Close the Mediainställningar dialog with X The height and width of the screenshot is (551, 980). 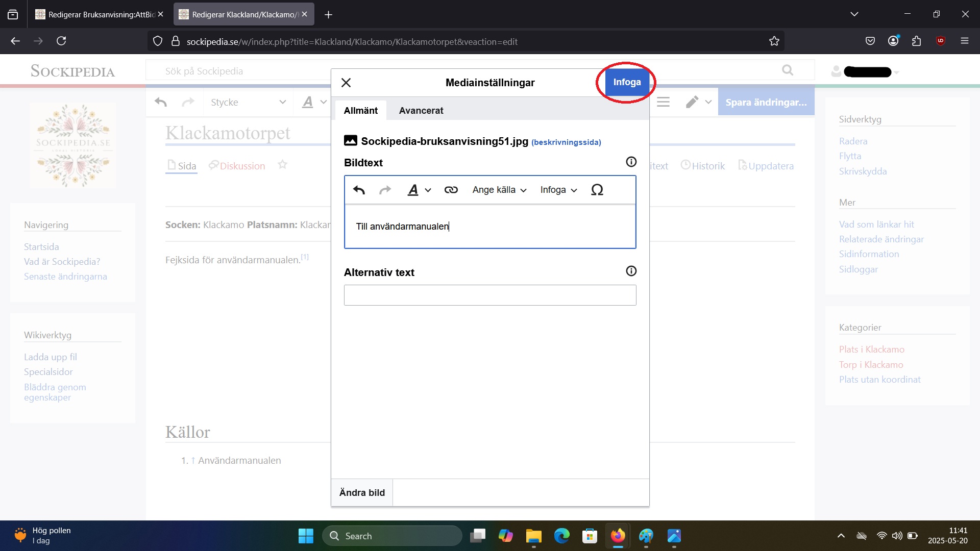click(x=346, y=83)
